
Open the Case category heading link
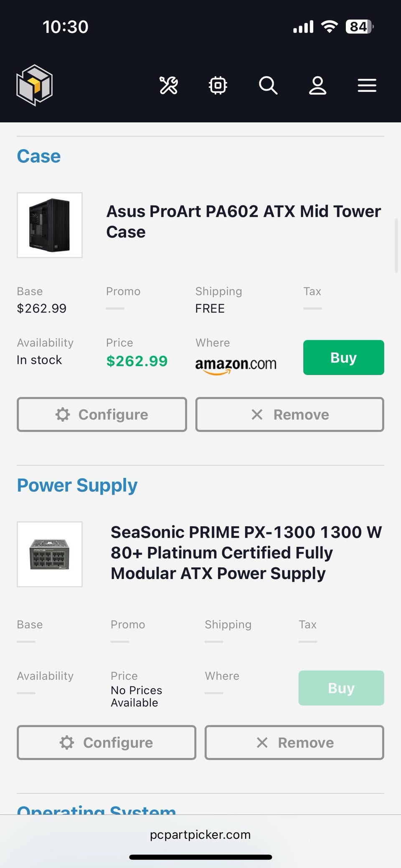pyautogui.click(x=39, y=156)
